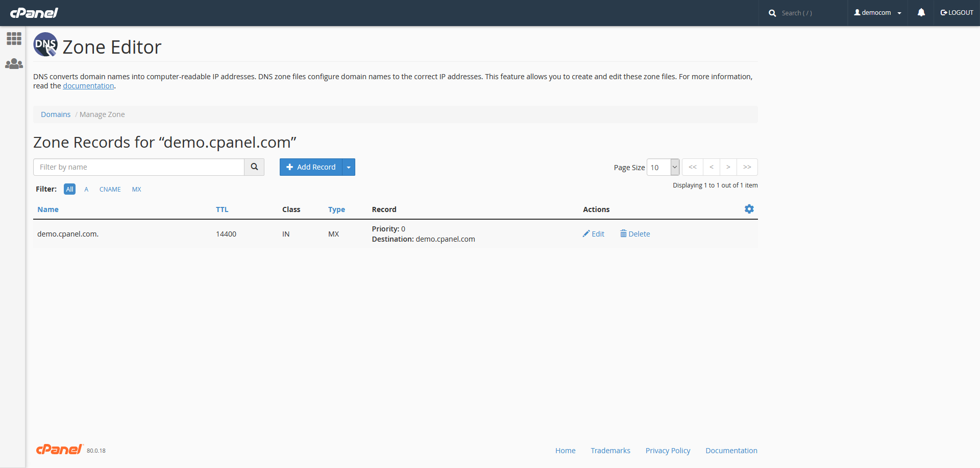Filter records by CNAME type
This screenshot has height=468, width=980.
110,190
